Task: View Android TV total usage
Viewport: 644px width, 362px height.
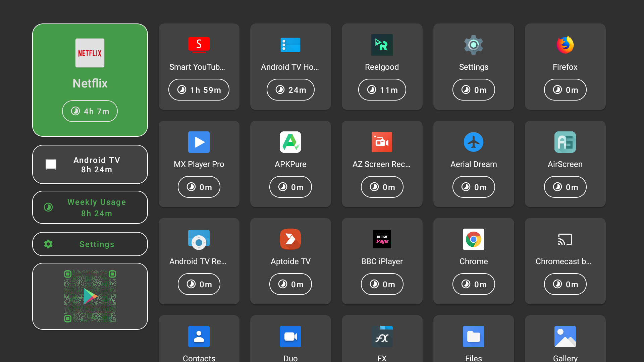Action: pos(90,165)
